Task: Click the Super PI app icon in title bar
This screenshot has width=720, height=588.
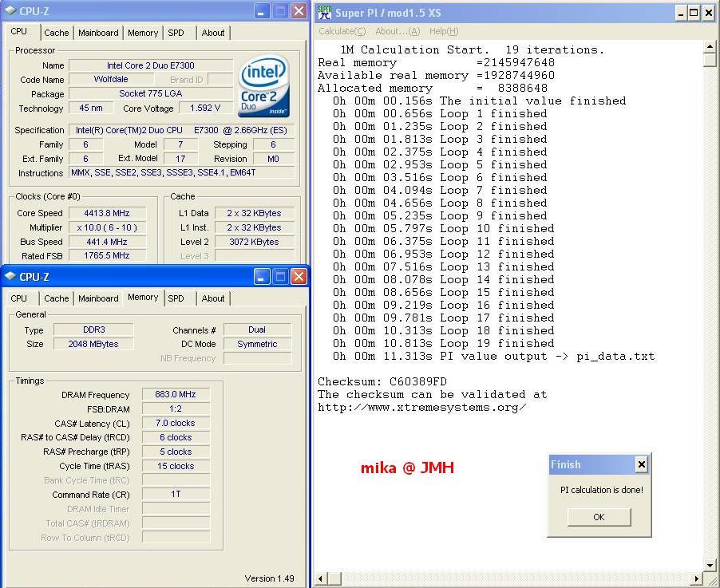Action: coord(325,13)
